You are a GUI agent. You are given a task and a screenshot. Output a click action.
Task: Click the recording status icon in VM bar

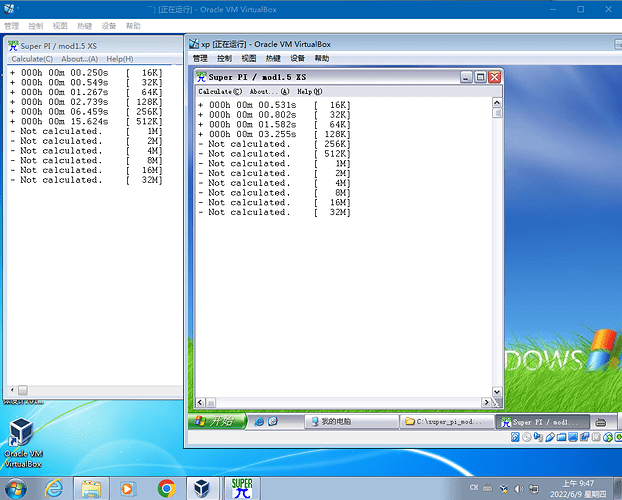point(596,437)
